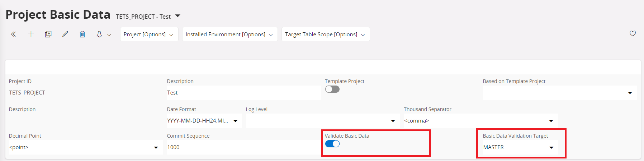Disable the Validate Basic Data switch
This screenshot has width=644, height=161.
pyautogui.click(x=332, y=144)
